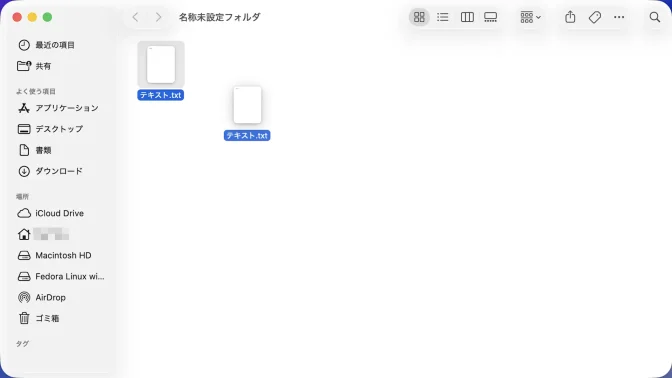Image resolution: width=672 pixels, height=378 pixels.
Task: Open the Share menu
Action: tap(570, 17)
